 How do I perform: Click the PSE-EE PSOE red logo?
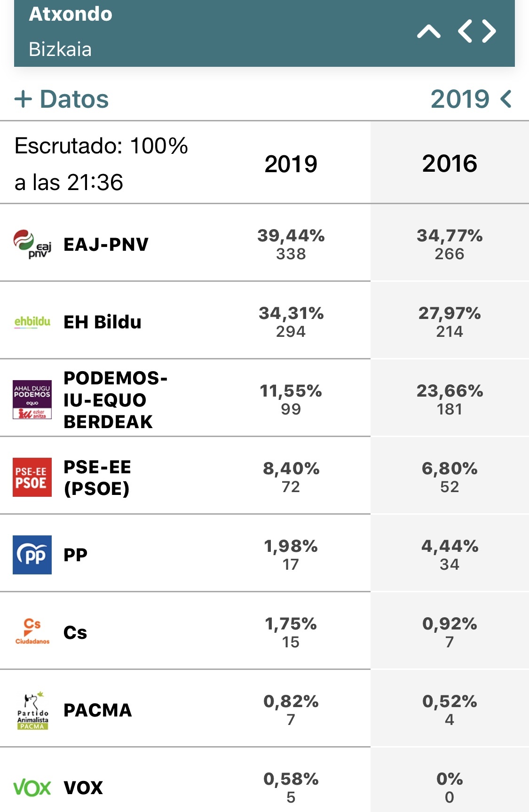pos(32,477)
